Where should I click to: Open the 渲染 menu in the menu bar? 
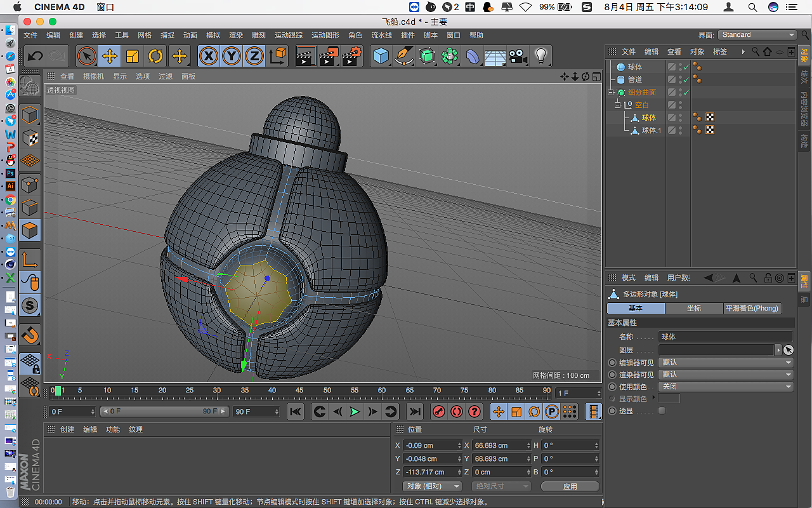[236, 36]
